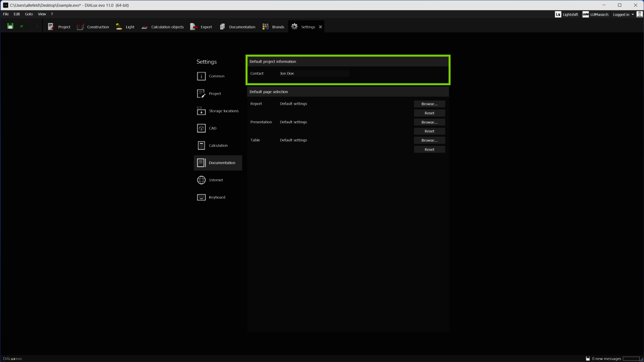This screenshot has height=362, width=644.
Task: Select Keyboard settings category
Action: tap(217, 197)
